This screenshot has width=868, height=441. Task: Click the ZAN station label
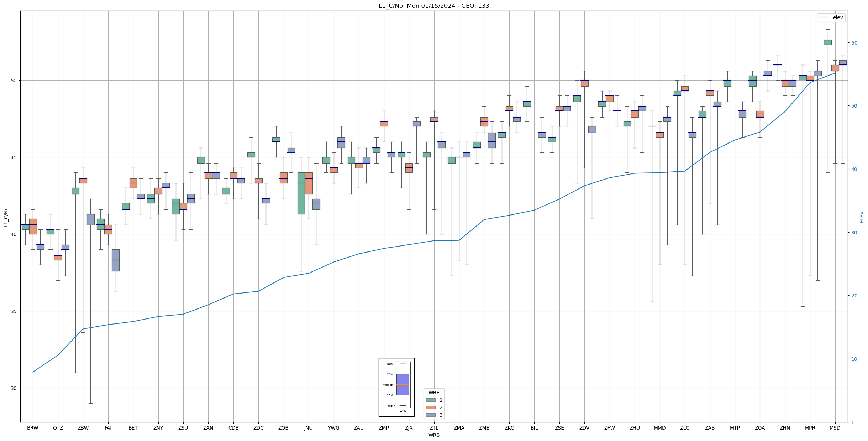pos(208,428)
